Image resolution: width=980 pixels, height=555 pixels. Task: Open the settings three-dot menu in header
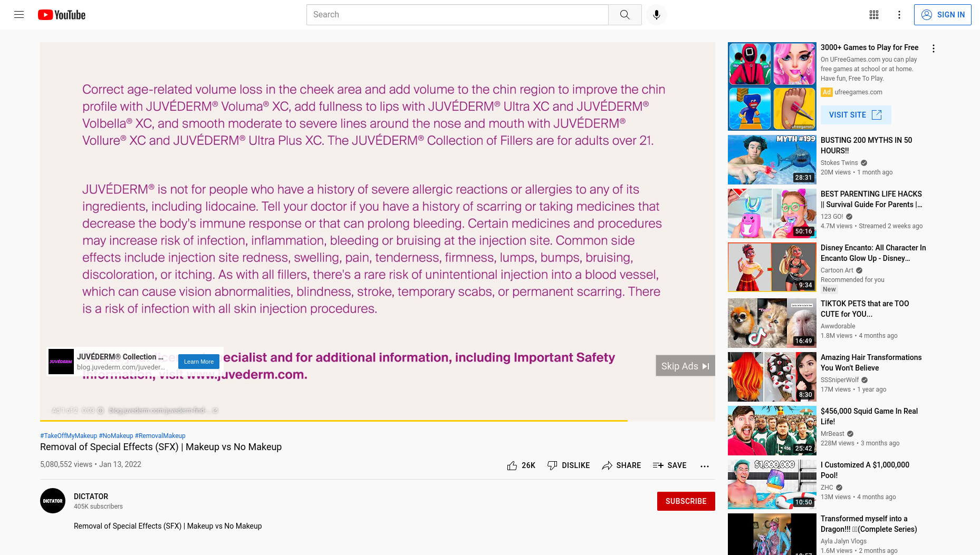point(899,15)
